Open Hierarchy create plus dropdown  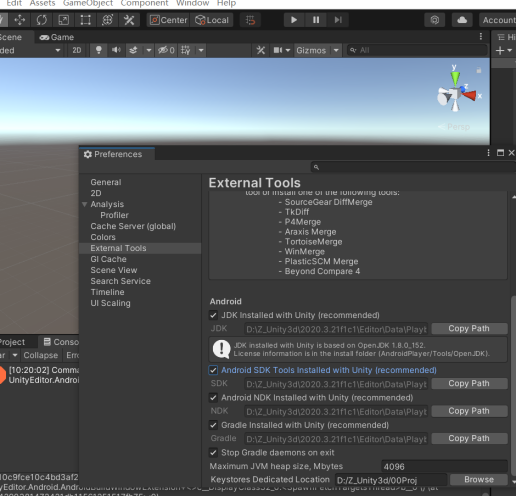(504, 51)
